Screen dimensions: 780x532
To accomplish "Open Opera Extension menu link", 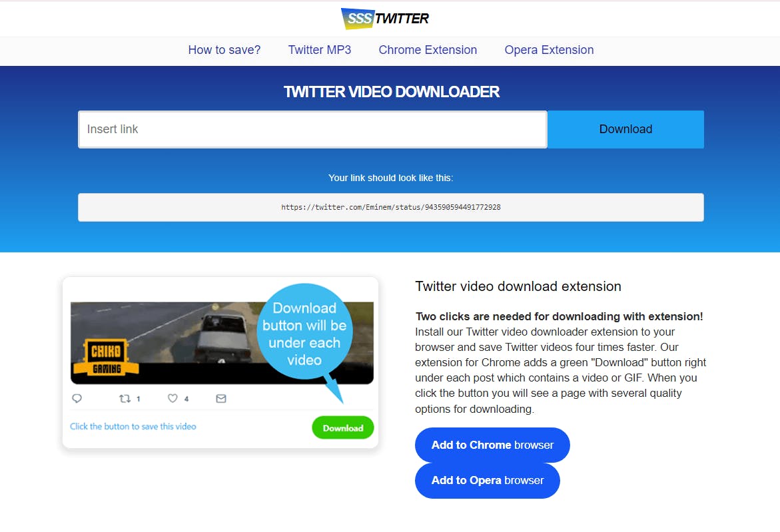I will click(x=549, y=50).
